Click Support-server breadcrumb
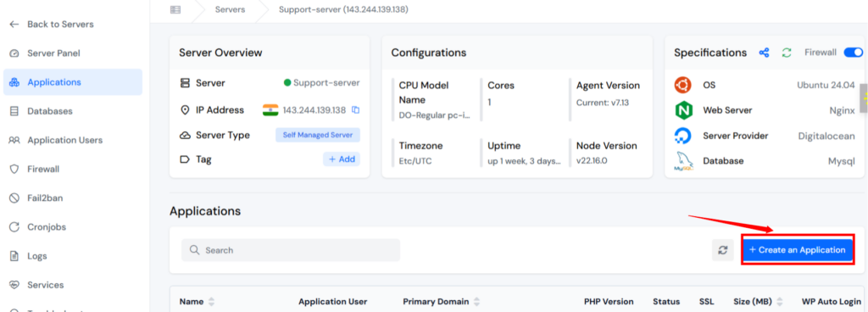The width and height of the screenshot is (868, 312). [344, 9]
